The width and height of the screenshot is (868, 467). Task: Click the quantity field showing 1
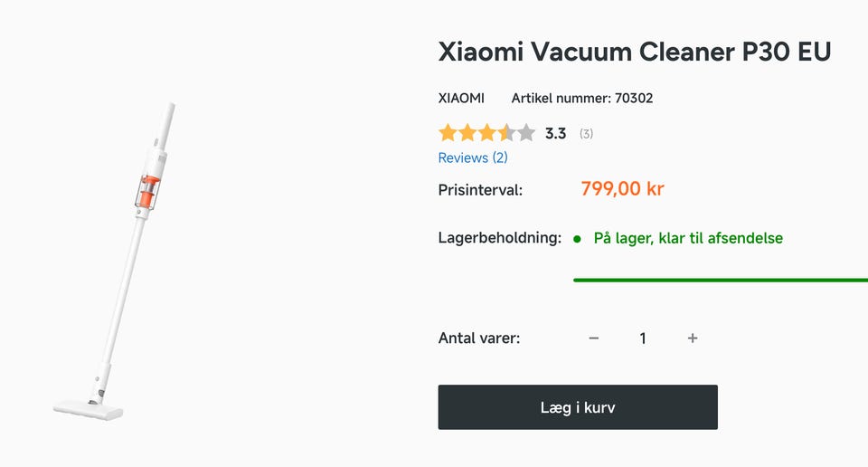(x=643, y=338)
